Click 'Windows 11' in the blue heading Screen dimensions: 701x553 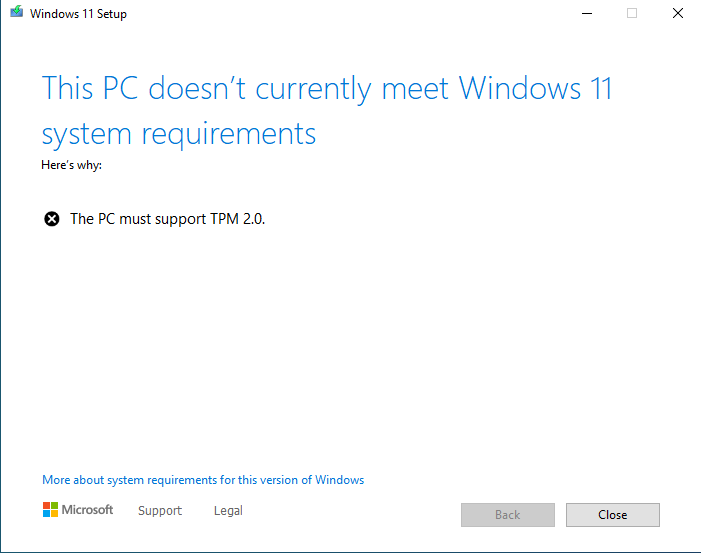coord(536,88)
